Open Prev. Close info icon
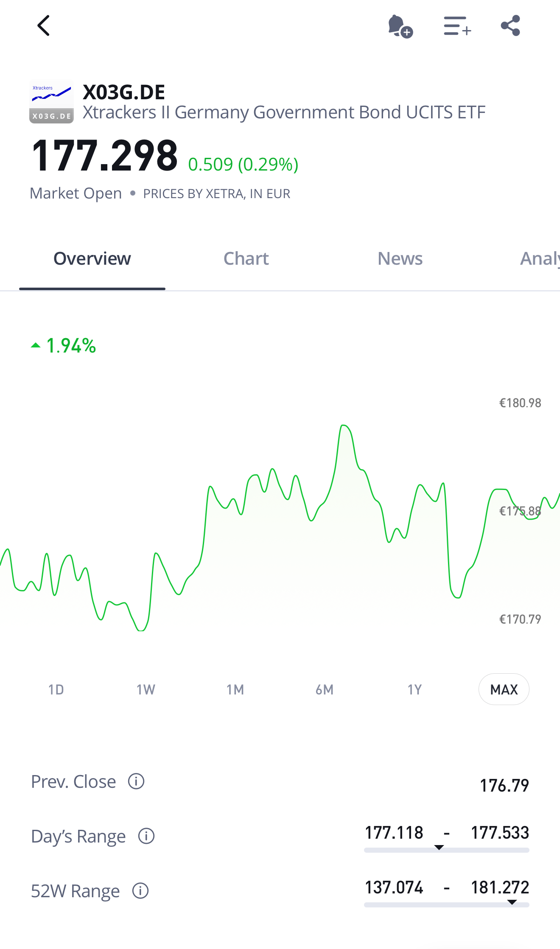This screenshot has height=949, width=560. point(136,781)
